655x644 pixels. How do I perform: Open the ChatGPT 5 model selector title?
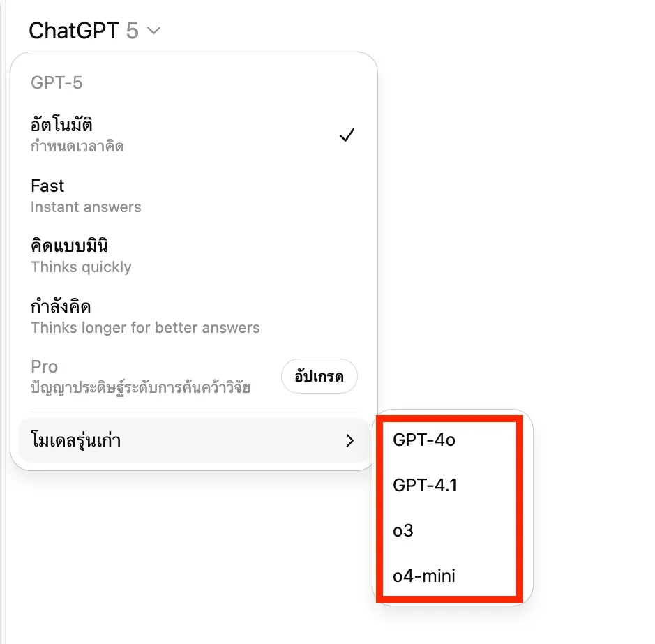[84, 31]
